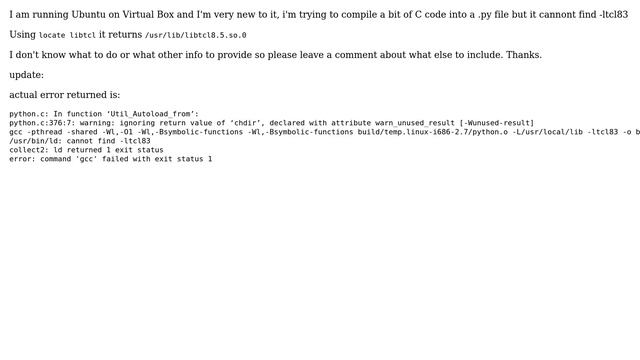The width and height of the screenshot is (640, 360).
Task: Click the word 'update:' line
Action: coord(27,75)
